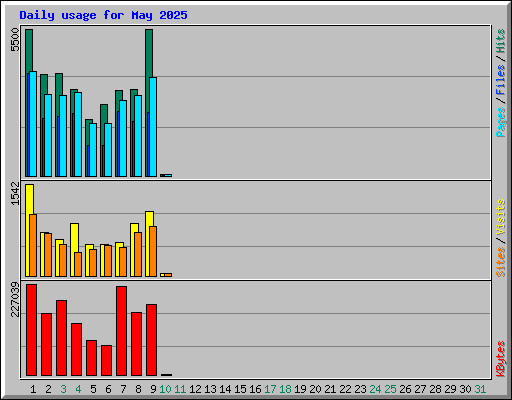512x400 pixels.
Task: Click the Sites legend label
Action: 500,262
